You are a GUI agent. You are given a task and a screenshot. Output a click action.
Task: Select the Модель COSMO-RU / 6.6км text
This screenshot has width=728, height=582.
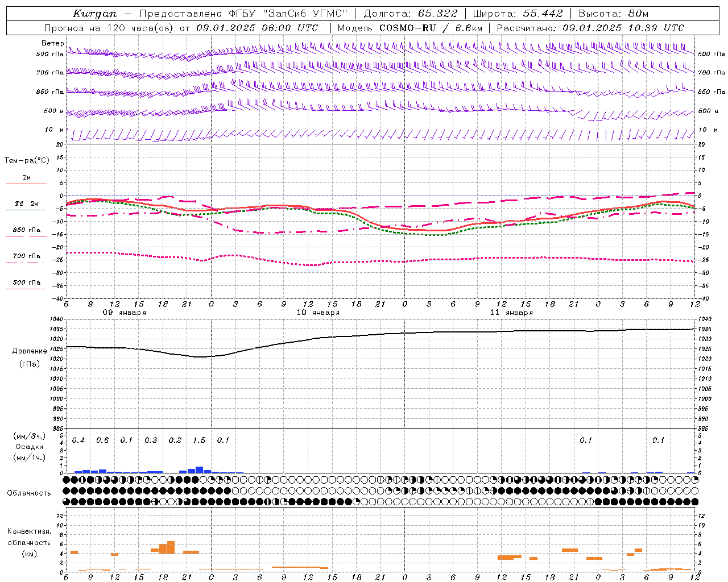[410, 28]
